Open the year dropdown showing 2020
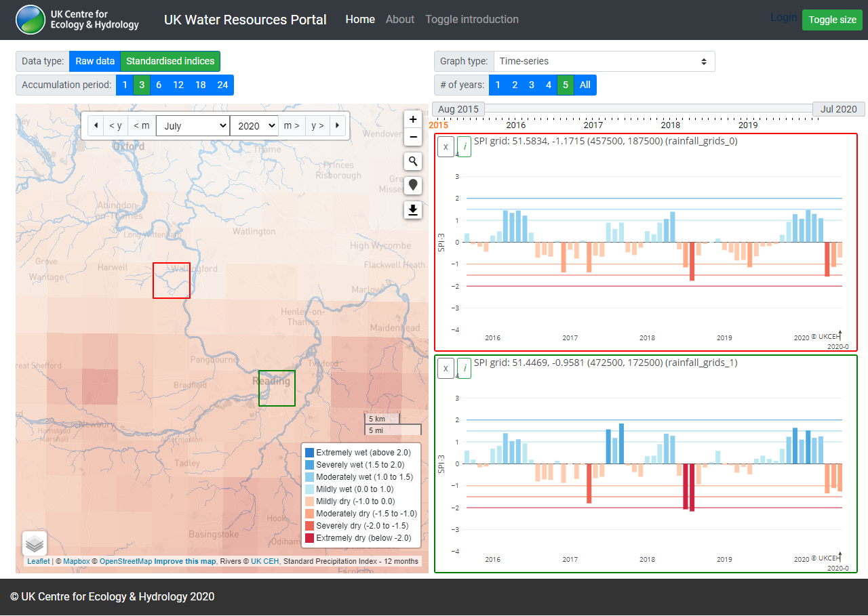The width and height of the screenshot is (868, 616). tap(254, 126)
